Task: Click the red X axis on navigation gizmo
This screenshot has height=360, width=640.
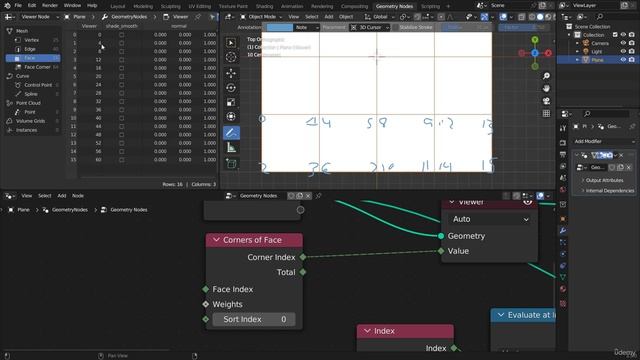Action: pos(548,53)
